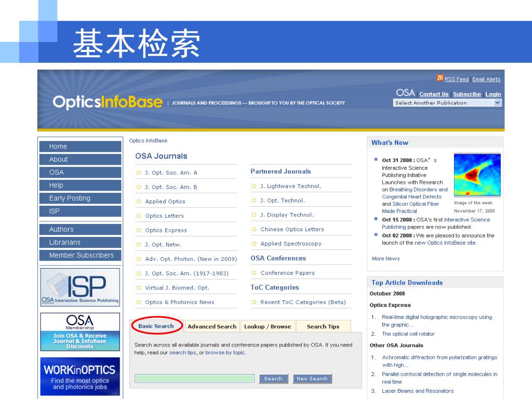Click WORKinOPTICS jobs banner

coord(80,377)
